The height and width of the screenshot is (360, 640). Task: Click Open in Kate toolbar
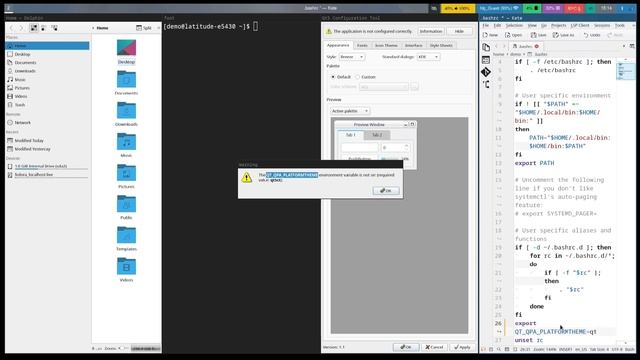[x=513, y=35]
